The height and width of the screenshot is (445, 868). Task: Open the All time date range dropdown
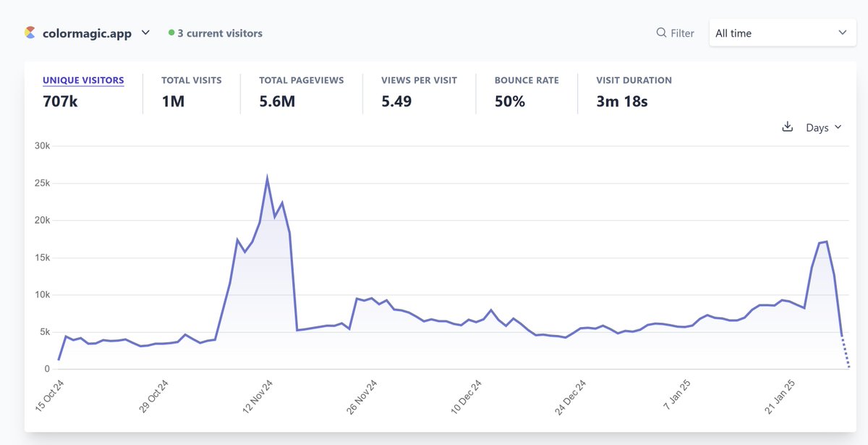[780, 33]
